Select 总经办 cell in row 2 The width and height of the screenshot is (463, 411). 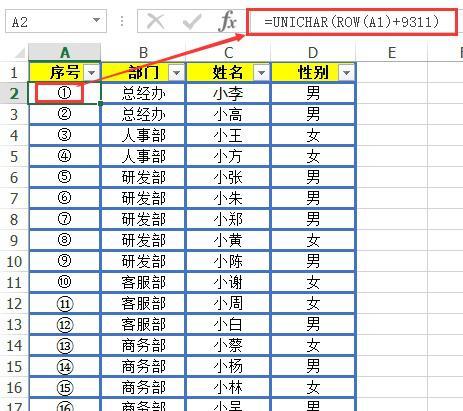point(143,93)
